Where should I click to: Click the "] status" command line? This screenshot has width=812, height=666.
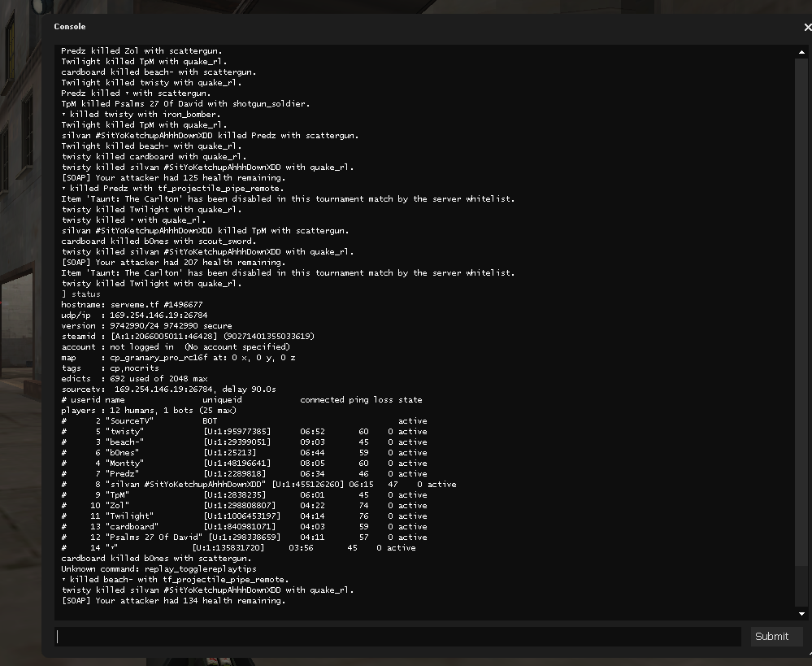pyautogui.click(x=81, y=294)
